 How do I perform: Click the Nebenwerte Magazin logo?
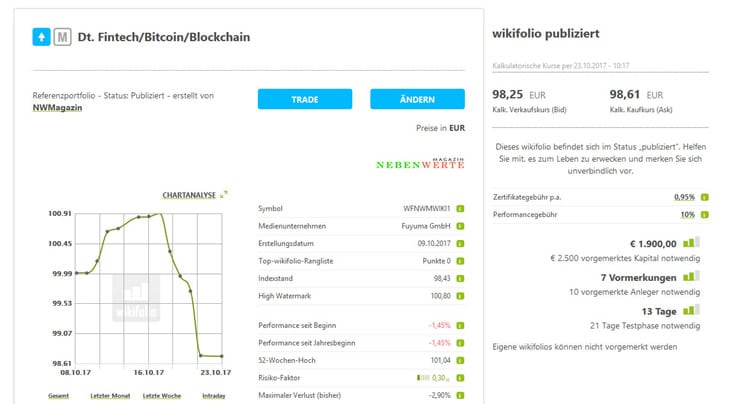(x=420, y=164)
